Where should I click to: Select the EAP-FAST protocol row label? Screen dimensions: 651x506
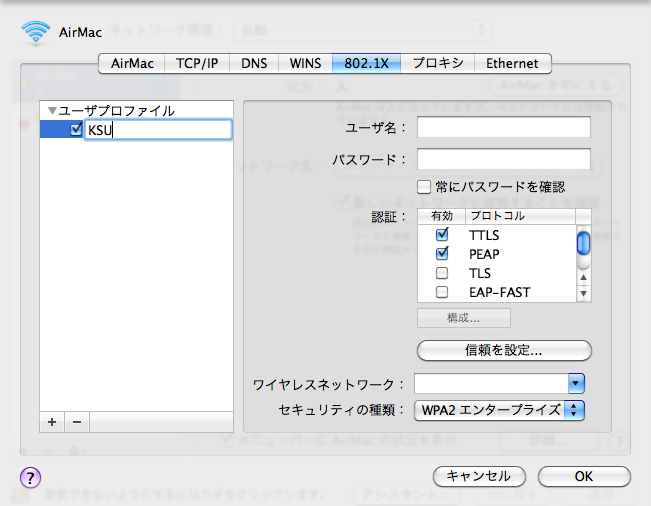[x=499, y=292]
